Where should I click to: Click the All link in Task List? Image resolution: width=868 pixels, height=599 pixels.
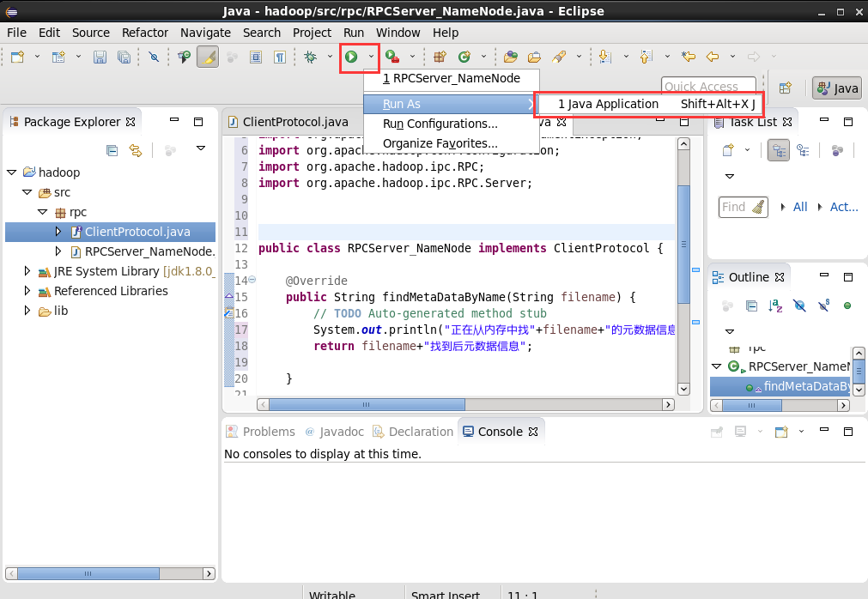800,207
